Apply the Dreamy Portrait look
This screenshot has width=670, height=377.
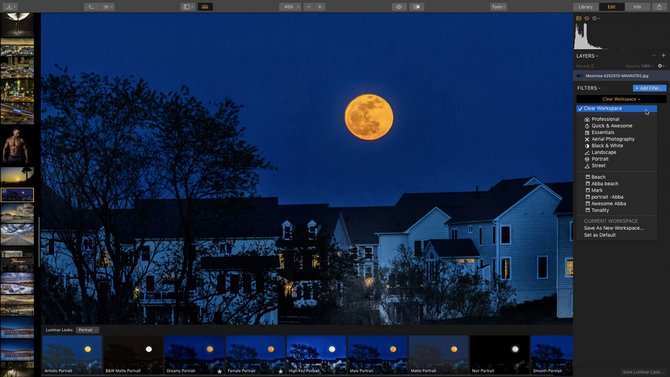point(194,355)
